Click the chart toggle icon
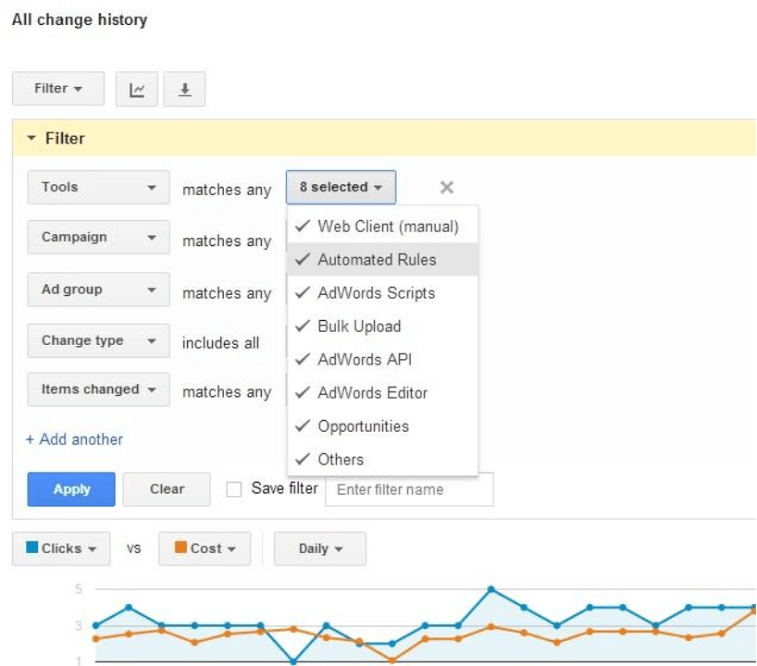Screen dimensions: 757x666 point(137,89)
